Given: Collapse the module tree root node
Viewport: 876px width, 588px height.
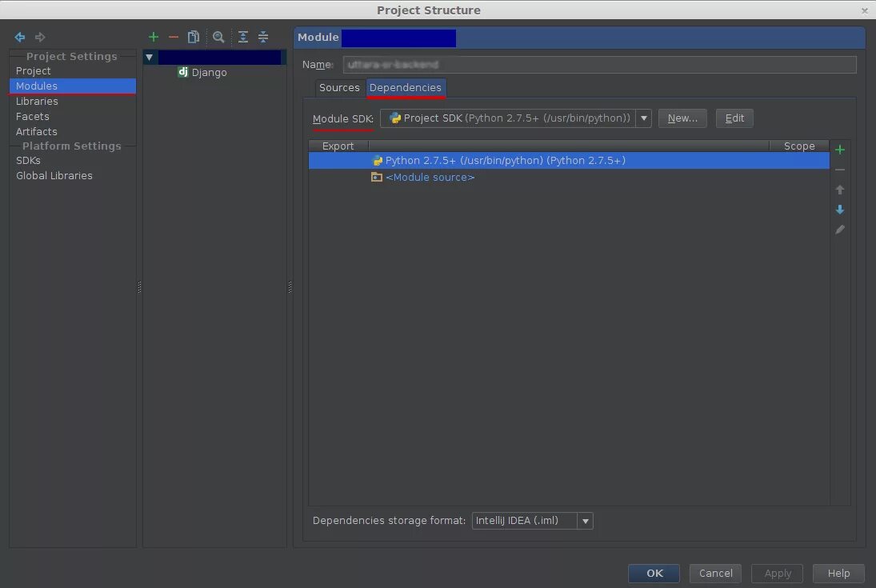Looking at the screenshot, I should point(149,57).
